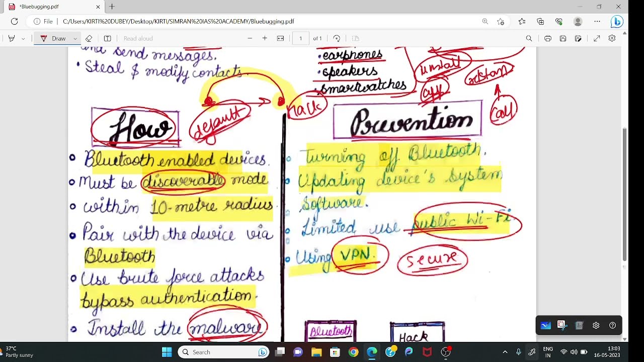Open Bing Chat sidebar button
The width and height of the screenshot is (644, 362).
click(617, 22)
